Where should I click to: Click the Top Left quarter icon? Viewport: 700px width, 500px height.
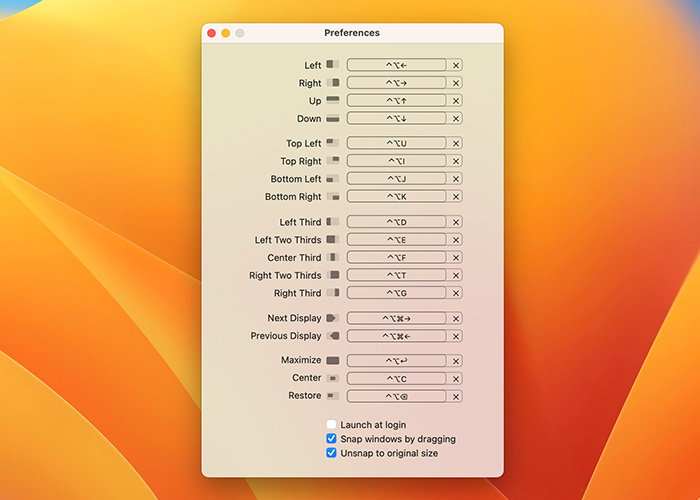point(333,143)
